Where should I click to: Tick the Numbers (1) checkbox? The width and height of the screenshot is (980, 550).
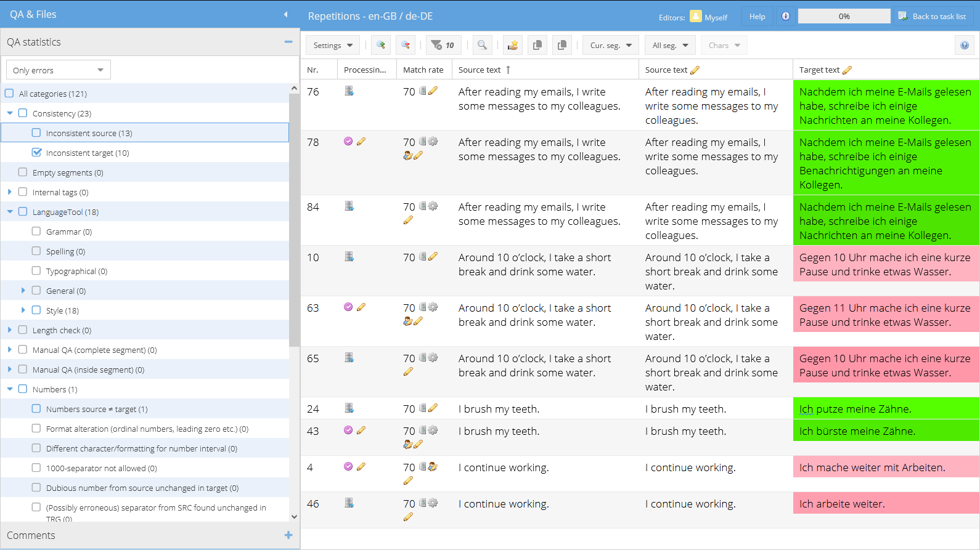[x=23, y=389]
